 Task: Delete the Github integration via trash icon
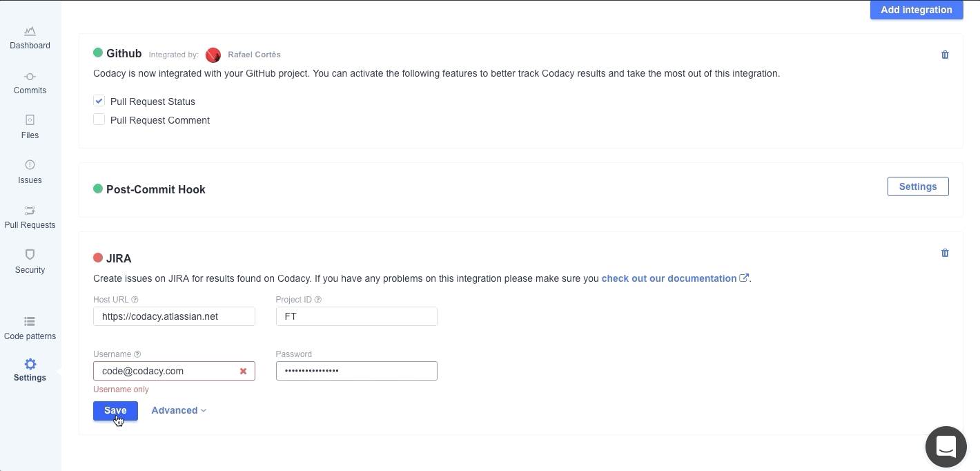click(x=945, y=55)
